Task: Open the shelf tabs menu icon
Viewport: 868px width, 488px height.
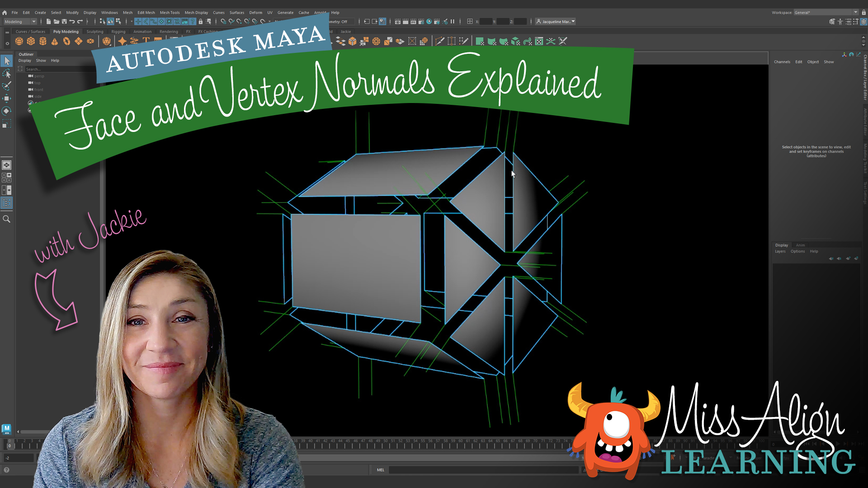Action: click(x=7, y=32)
